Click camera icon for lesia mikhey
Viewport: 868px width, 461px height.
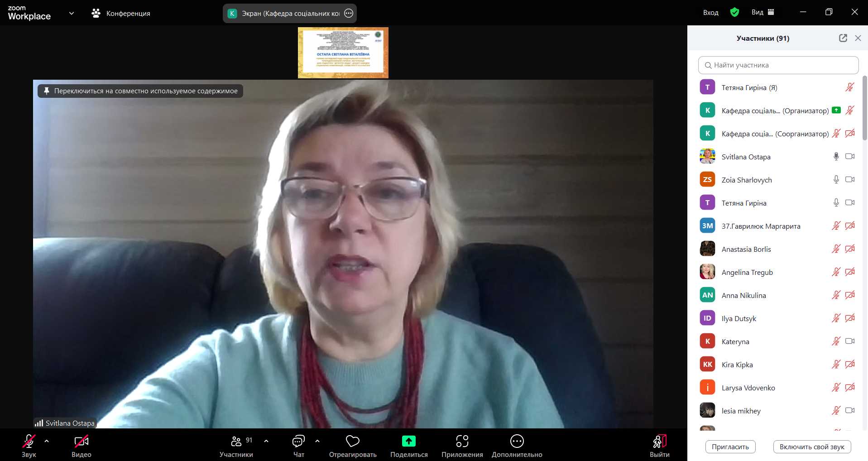850,410
